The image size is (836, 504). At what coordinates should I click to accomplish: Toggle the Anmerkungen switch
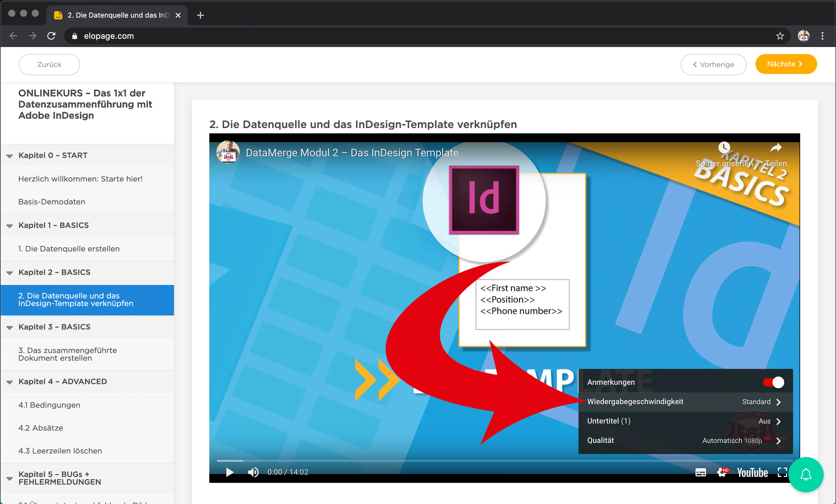point(773,382)
